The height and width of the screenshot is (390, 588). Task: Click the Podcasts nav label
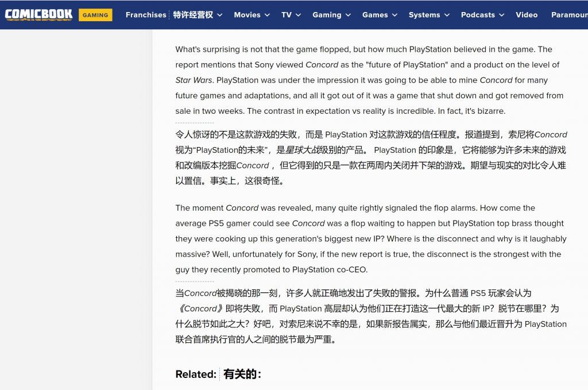(x=478, y=15)
